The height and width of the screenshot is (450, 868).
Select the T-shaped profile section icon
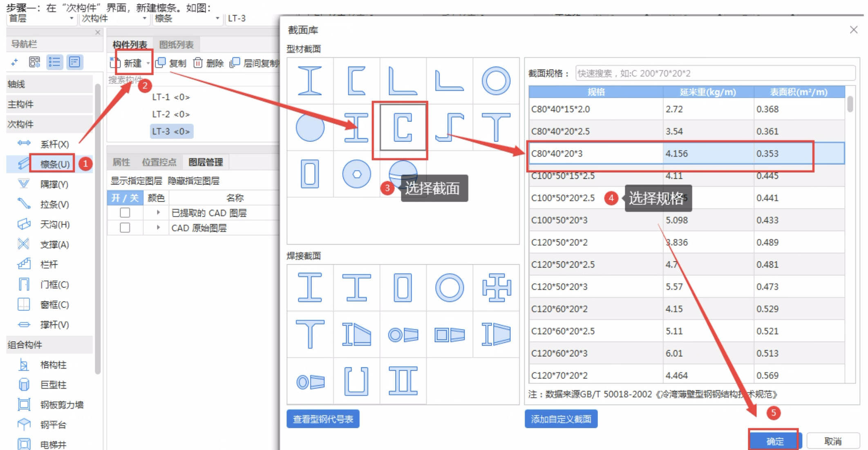point(496,127)
